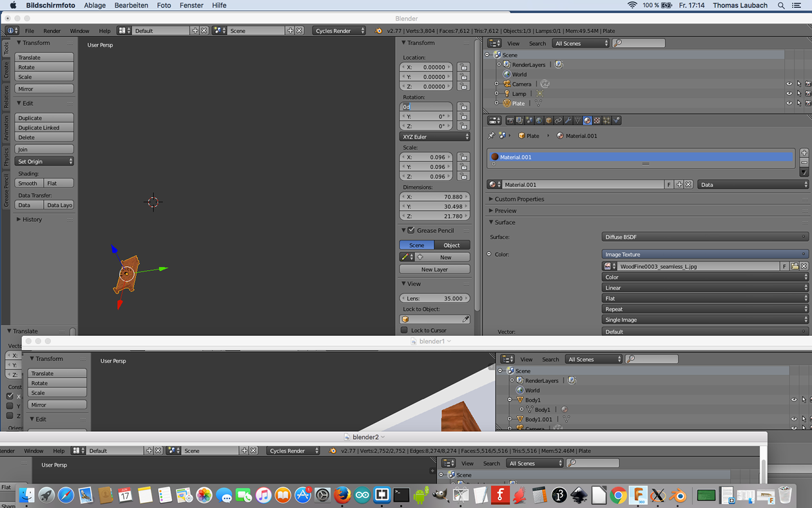Click the New Layer grease pencil button
Screen dimensions: 812x508
pyautogui.click(x=434, y=269)
